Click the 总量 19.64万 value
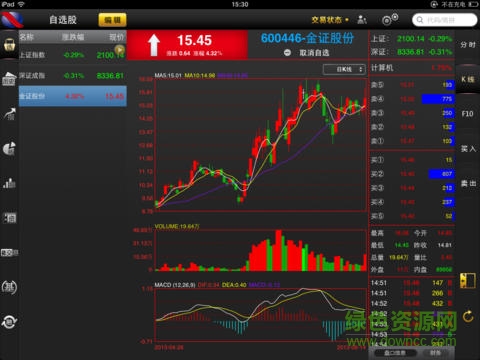Viewport: 480px width, 360px height. tap(398, 257)
